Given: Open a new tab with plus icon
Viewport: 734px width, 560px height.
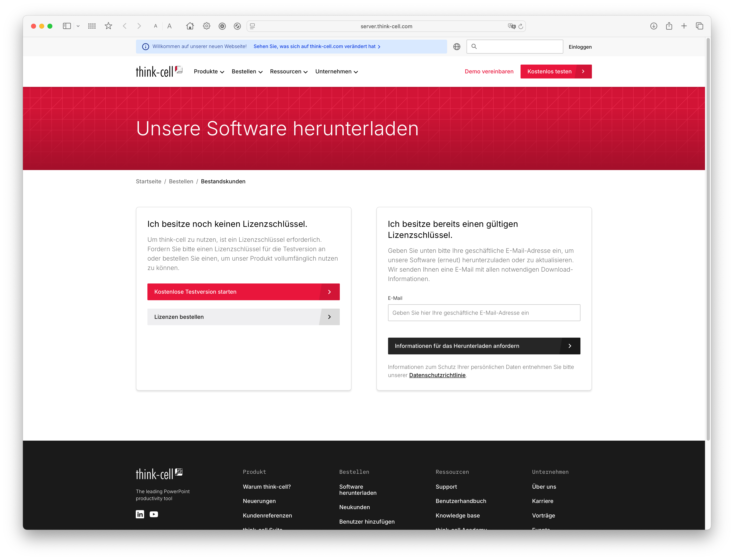Looking at the screenshot, I should point(684,26).
